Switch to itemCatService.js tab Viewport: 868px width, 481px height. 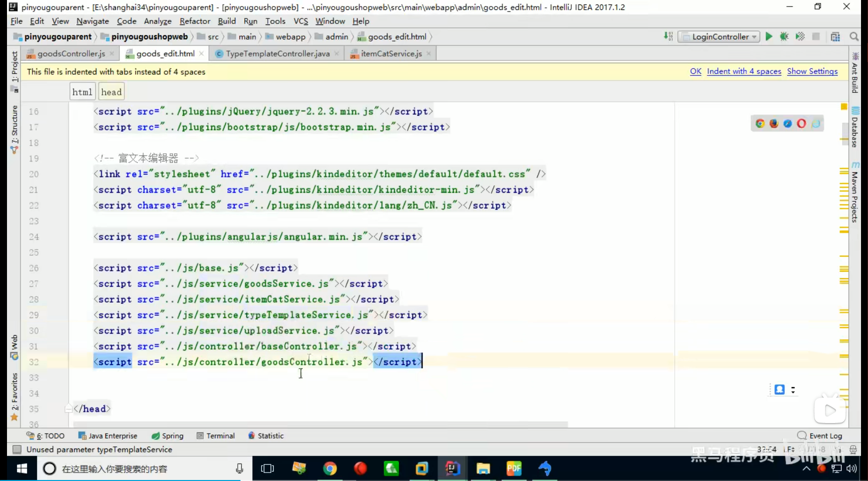(391, 53)
